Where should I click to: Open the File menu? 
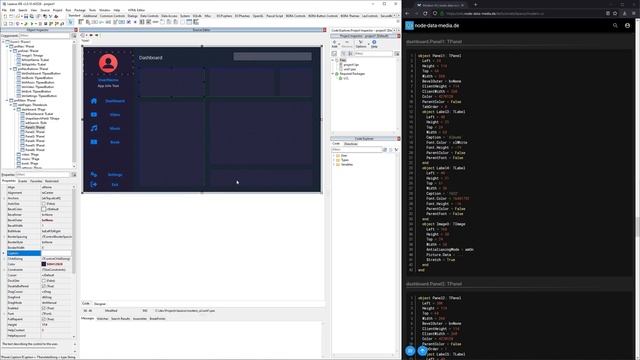click(4, 10)
